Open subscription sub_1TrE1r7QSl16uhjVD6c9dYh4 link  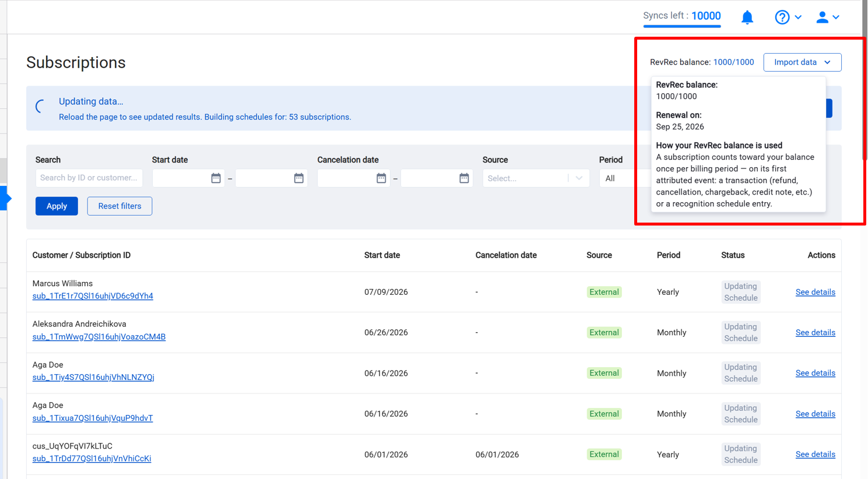(93, 296)
